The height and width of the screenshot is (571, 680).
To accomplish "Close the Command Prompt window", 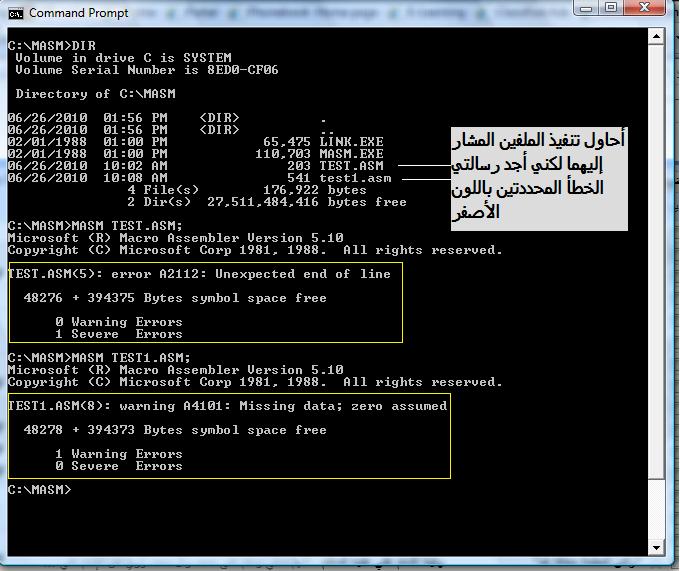I will coord(644,8).
